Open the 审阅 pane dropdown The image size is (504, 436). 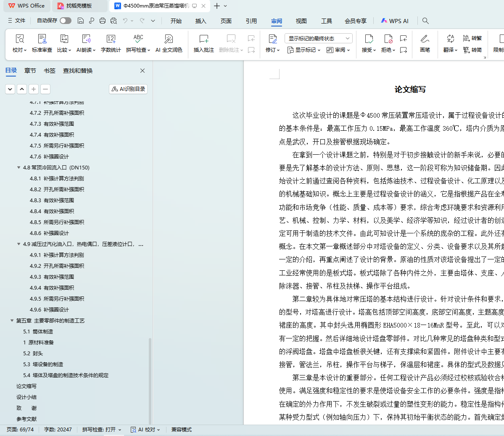point(338,50)
